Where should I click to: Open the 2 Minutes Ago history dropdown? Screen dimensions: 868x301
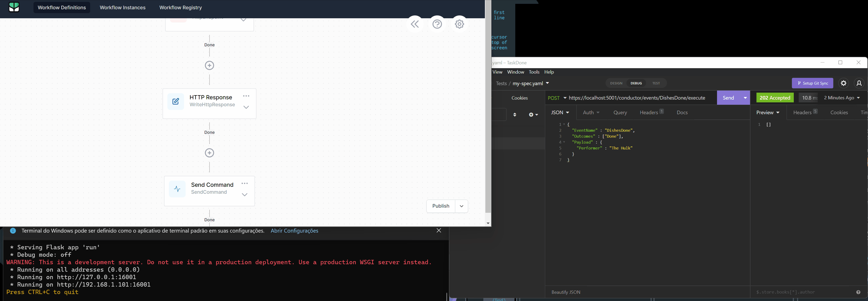(x=842, y=98)
